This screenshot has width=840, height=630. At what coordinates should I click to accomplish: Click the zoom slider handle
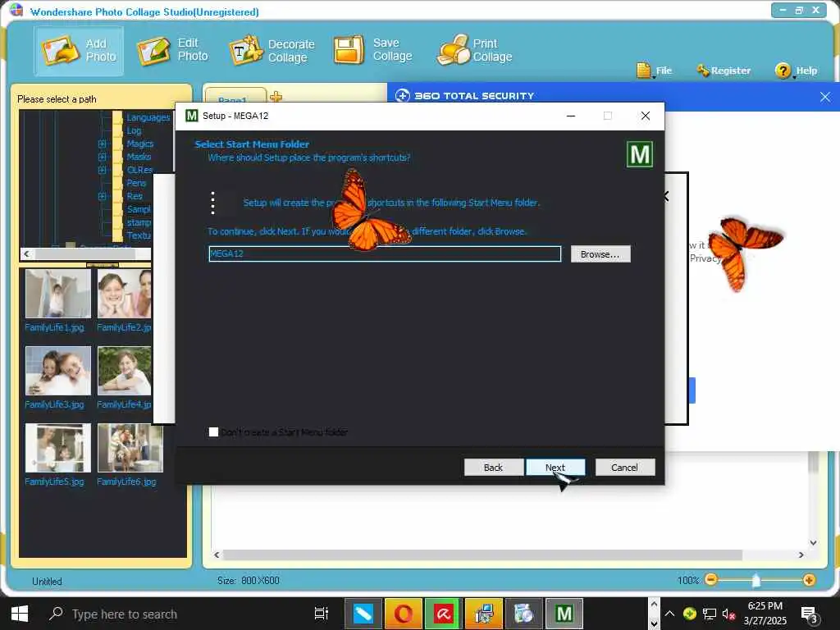[x=756, y=580]
